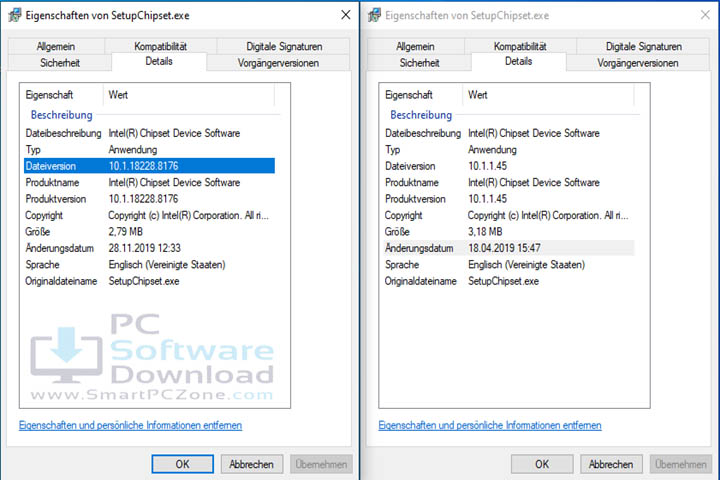720x480 pixels.
Task: Select Dateiversion 10.1.18228.8176 row
Action: pos(149,166)
